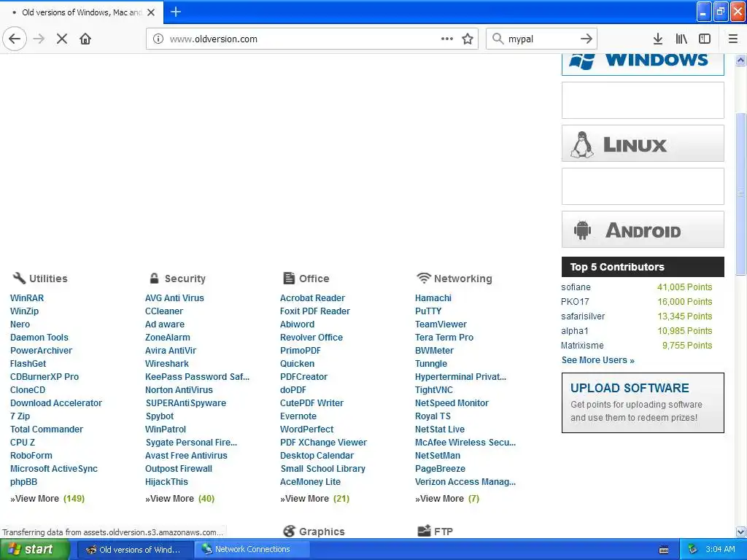The width and height of the screenshot is (747, 560).
Task: Click the page scrollbar up arrow
Action: pos(740,60)
